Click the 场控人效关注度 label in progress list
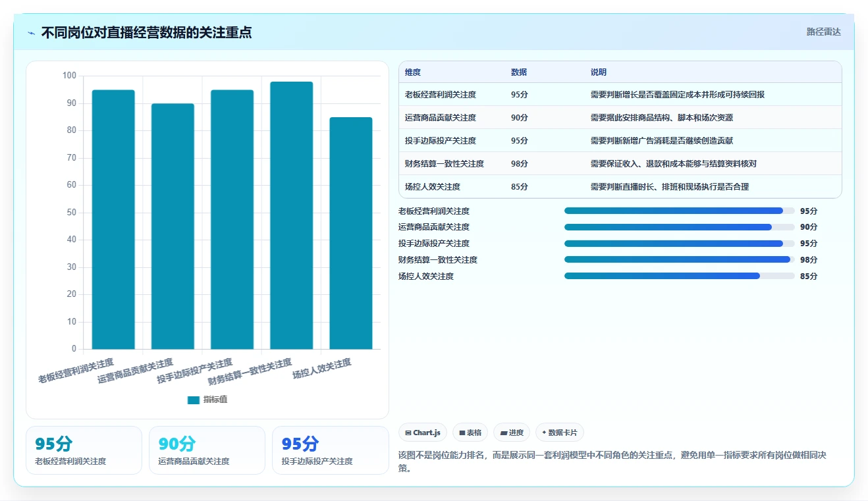 pos(426,277)
